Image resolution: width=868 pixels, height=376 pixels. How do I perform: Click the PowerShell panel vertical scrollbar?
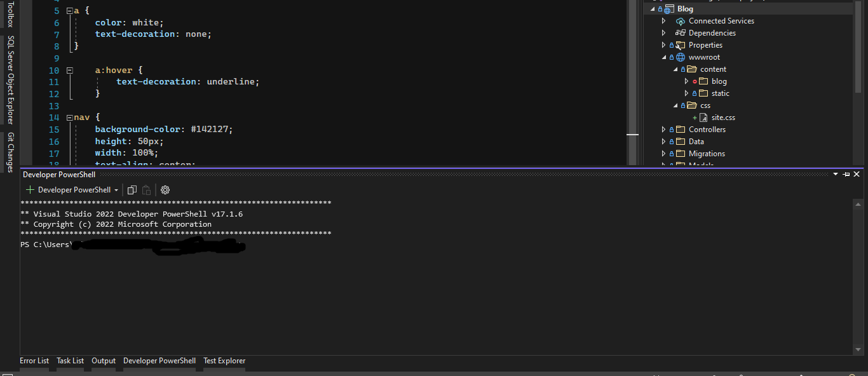pos(858,276)
